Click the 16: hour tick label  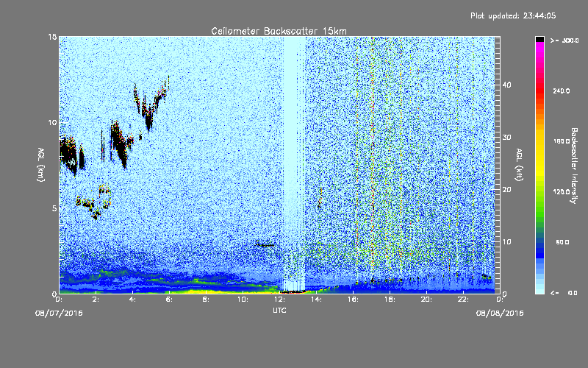pyautogui.click(x=353, y=300)
